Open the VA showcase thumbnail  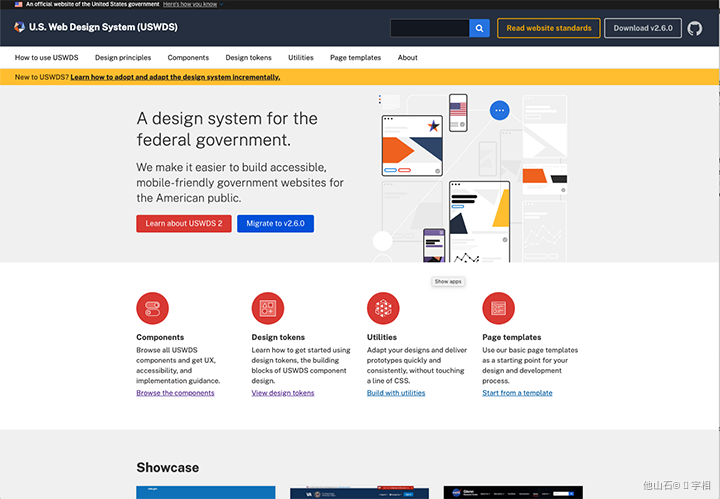pyautogui.click(x=360, y=492)
